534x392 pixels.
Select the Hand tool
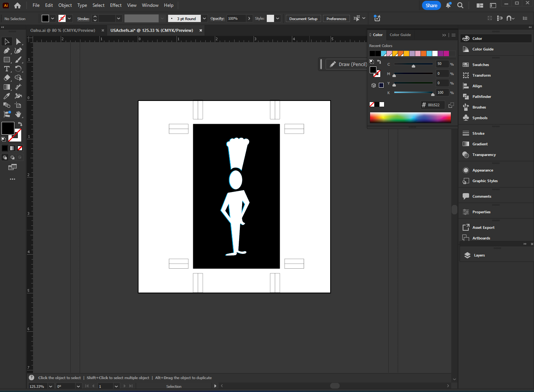[18, 114]
